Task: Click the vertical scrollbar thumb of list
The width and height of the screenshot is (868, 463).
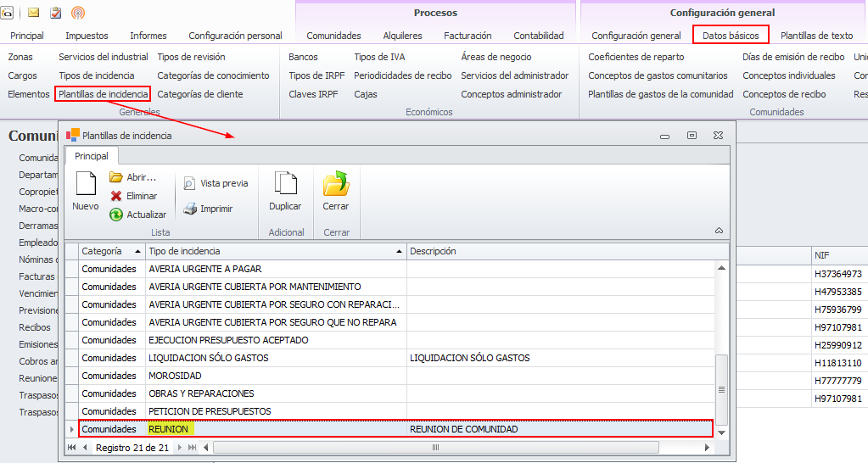Action: point(721,389)
